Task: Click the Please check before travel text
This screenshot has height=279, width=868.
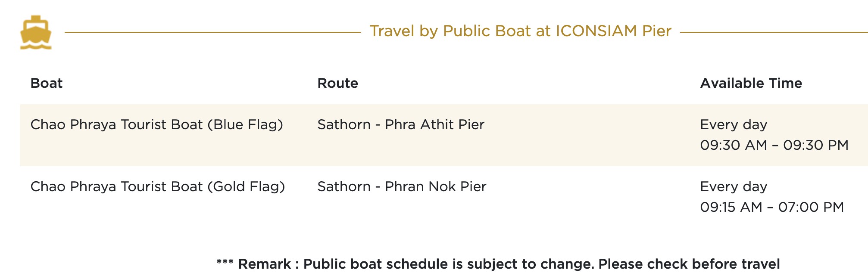Action: click(689, 264)
